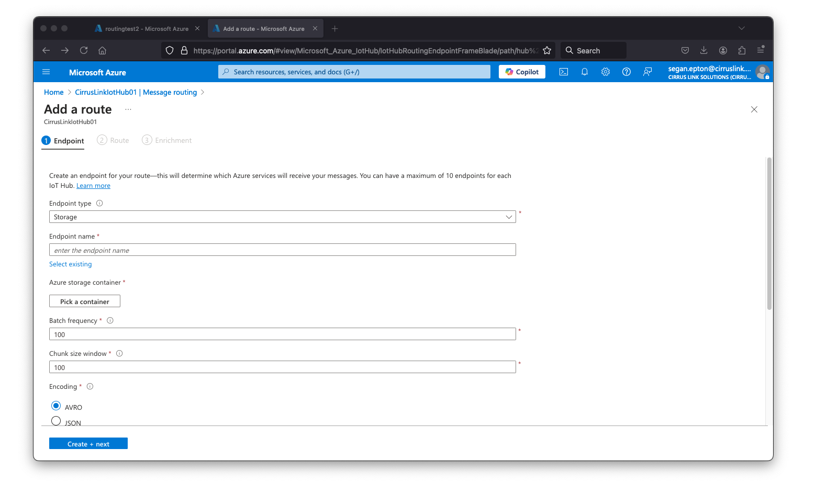Select AVRO encoding radio button
Screen dimensions: 816x504
(x=56, y=406)
